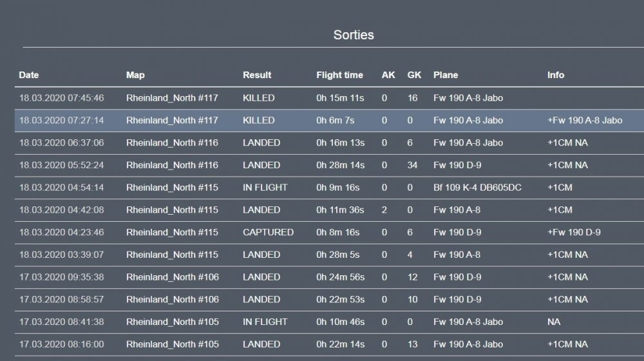644x361 pixels.
Task: Select the highlighted 07:27:14 KILLED sortie row
Action: click(x=61, y=121)
